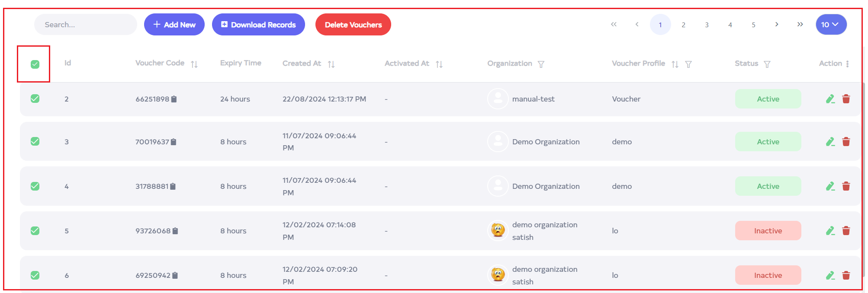This screenshot has width=868, height=293.
Task: Click the Add New button
Action: point(174,25)
